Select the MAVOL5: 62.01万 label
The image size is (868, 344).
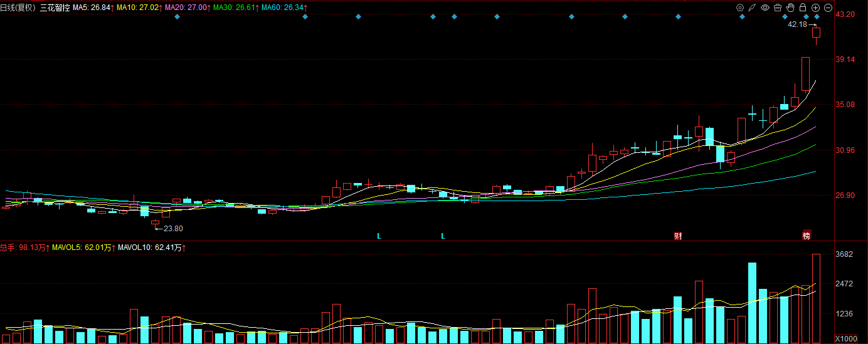[x=84, y=248]
